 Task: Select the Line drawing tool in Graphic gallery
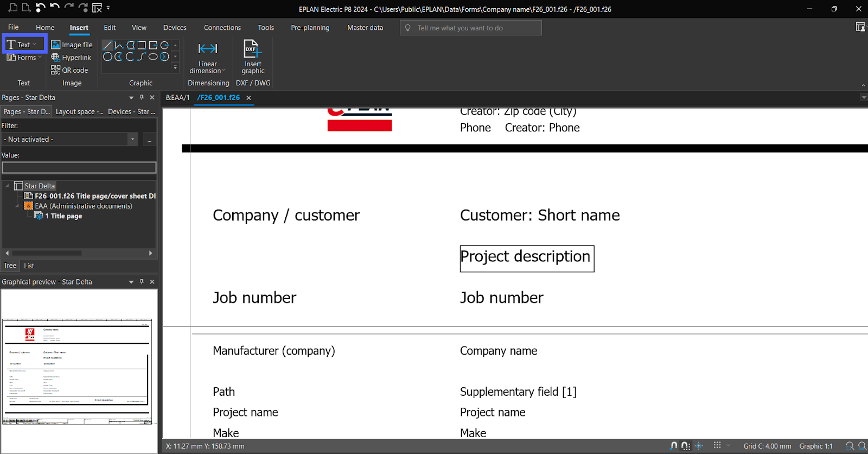tap(107, 45)
